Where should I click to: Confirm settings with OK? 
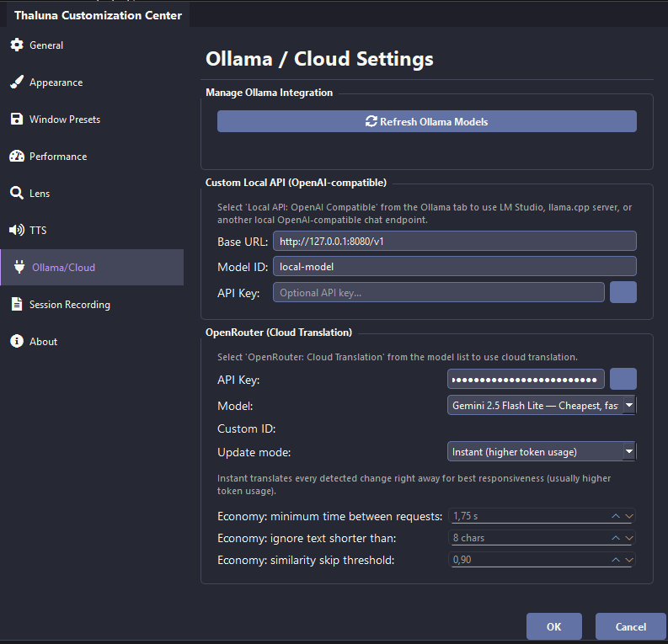(553, 626)
